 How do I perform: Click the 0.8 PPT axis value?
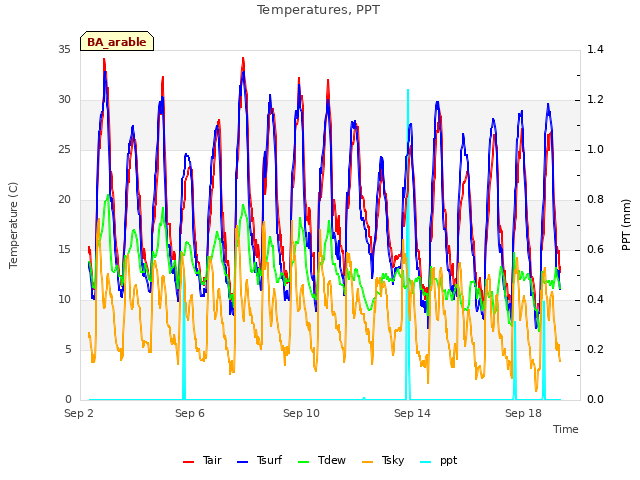tap(595, 200)
